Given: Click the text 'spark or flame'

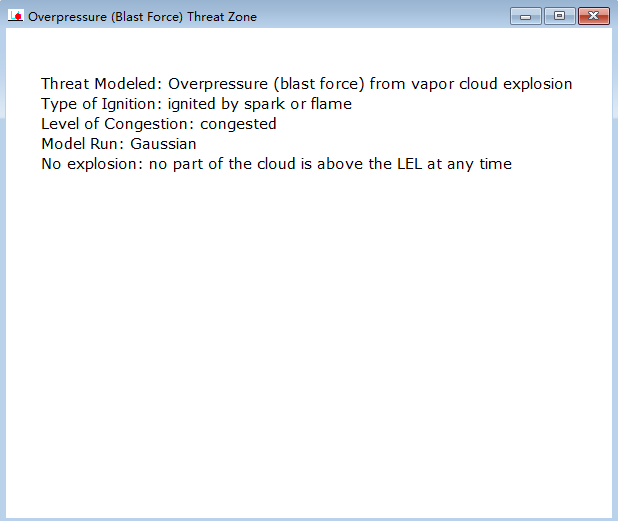Looking at the screenshot, I should point(298,104).
